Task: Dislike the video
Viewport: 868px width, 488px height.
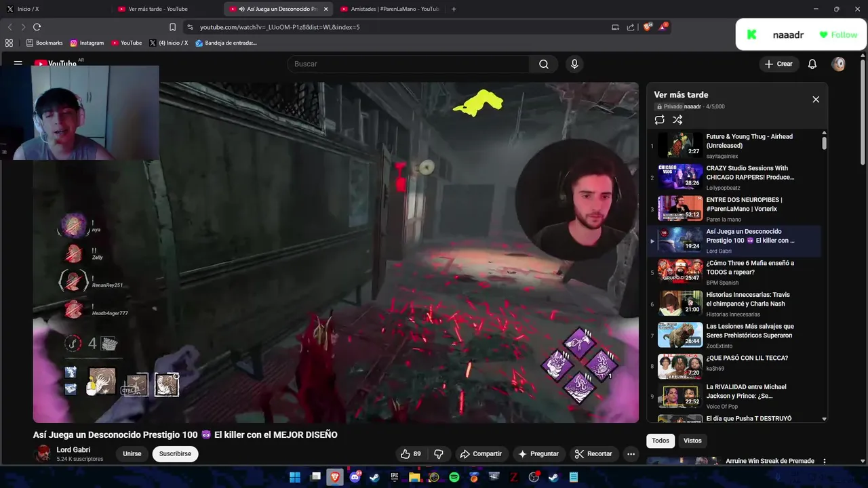Action: click(439, 454)
